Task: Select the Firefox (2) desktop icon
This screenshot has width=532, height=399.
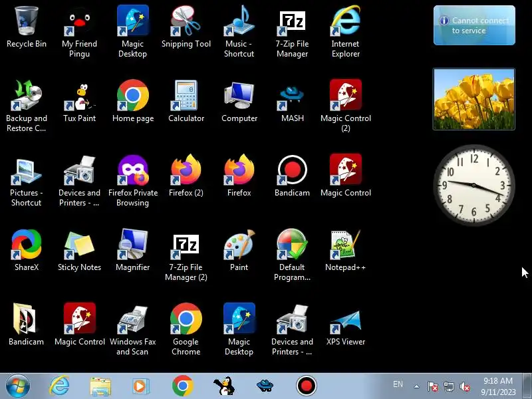Action: [186, 176]
